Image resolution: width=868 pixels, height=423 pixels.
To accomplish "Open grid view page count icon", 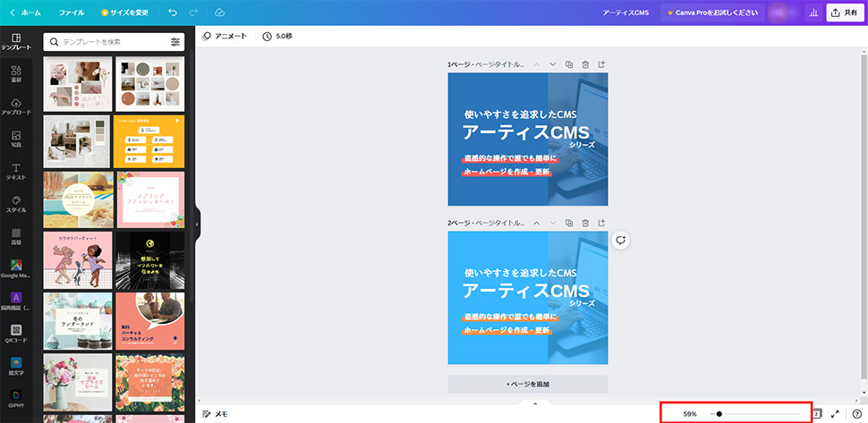I will 817,413.
